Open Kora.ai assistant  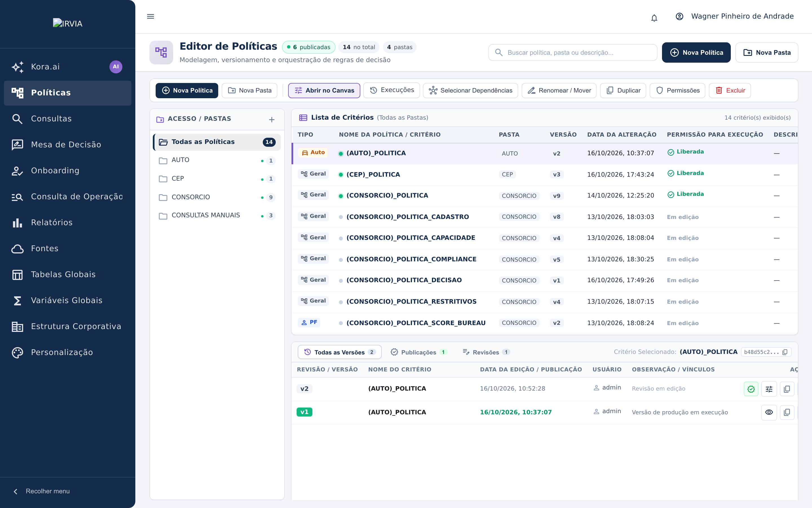click(67, 67)
